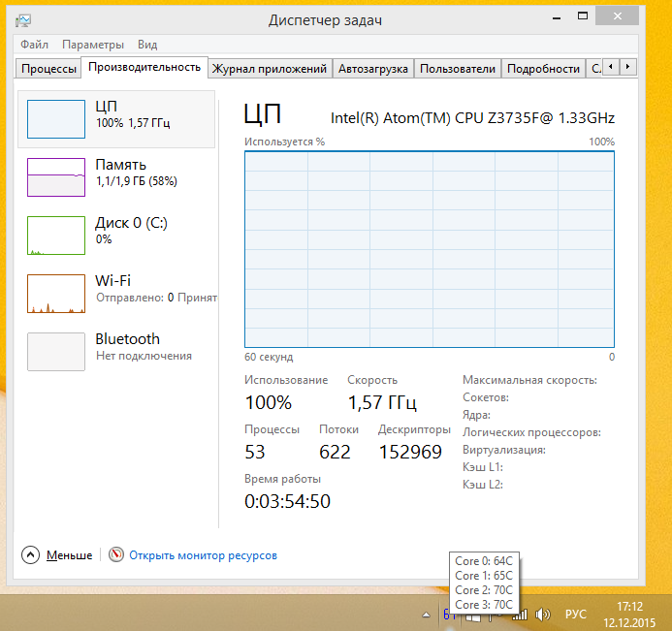Select the Wi-Fi graph thumbnail
This screenshot has height=631, width=672.
(56, 294)
